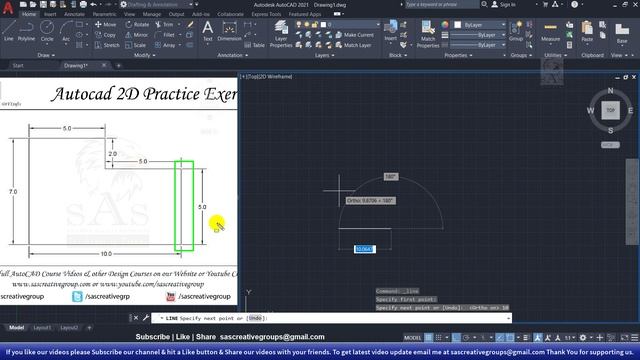Select the Polyline tool
This screenshot has width=640, height=360.
(x=26, y=31)
